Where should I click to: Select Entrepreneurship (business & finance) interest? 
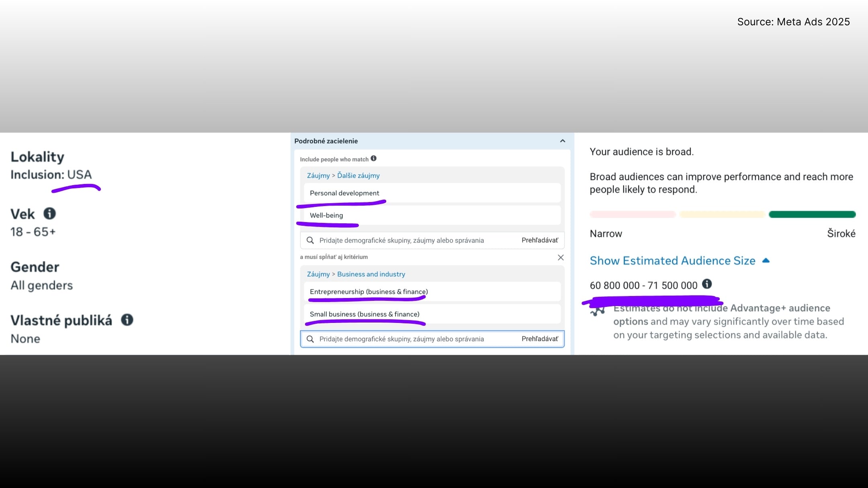pos(368,292)
